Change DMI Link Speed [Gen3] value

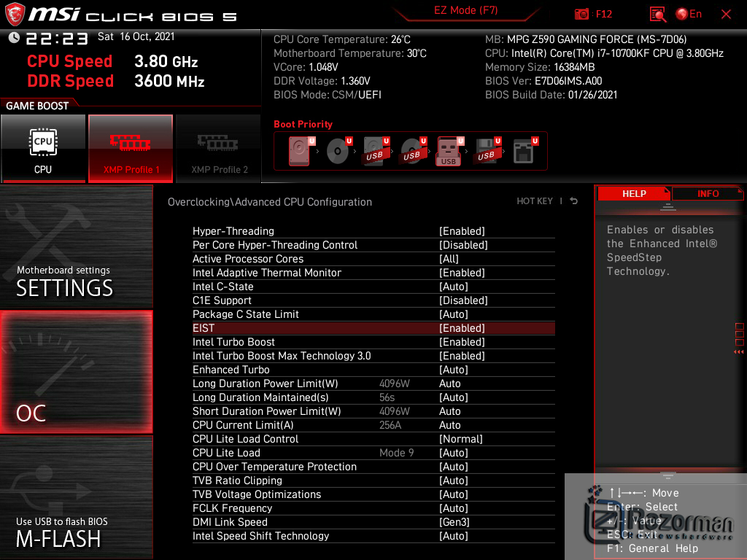(454, 522)
